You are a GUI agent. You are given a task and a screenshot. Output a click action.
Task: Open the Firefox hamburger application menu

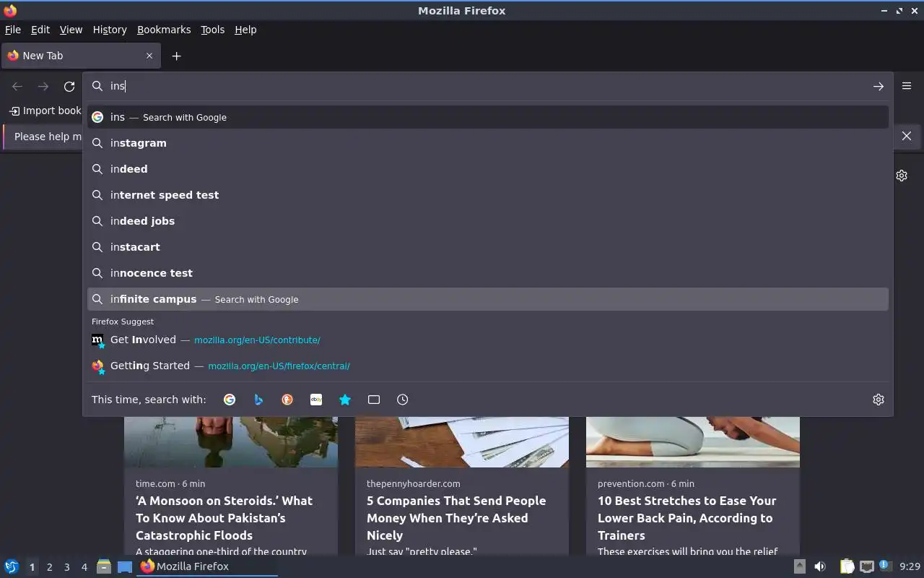coord(907,86)
